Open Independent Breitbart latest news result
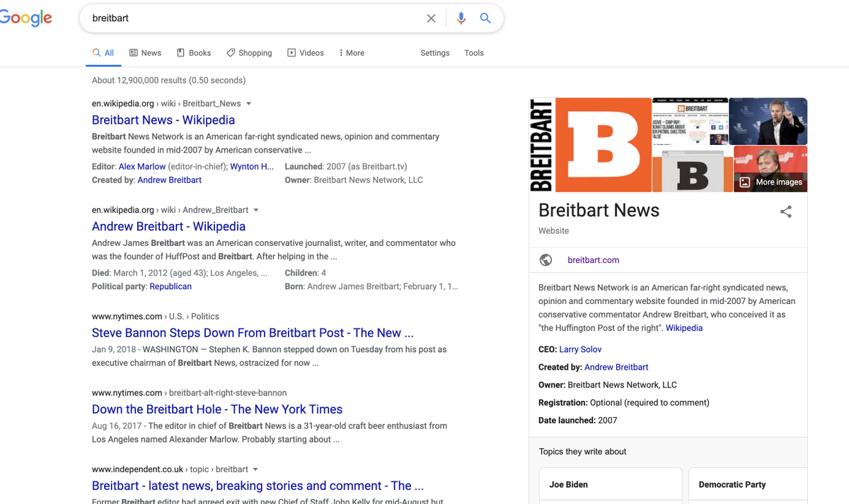Viewport: 849px width, 504px height. point(258,486)
